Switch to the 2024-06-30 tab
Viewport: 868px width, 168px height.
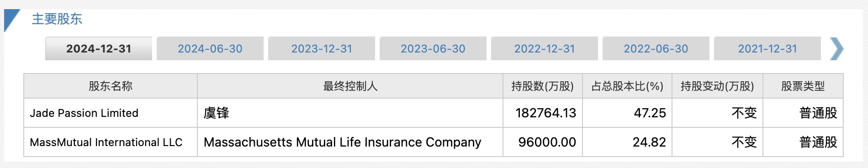pos(210,49)
